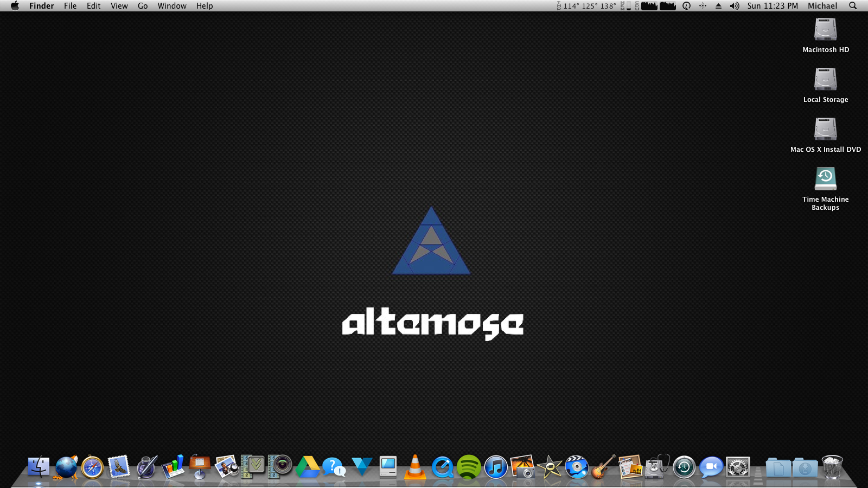The width and height of the screenshot is (868, 488).
Task: Select the Local Storage desktop drive
Action: coord(826,85)
